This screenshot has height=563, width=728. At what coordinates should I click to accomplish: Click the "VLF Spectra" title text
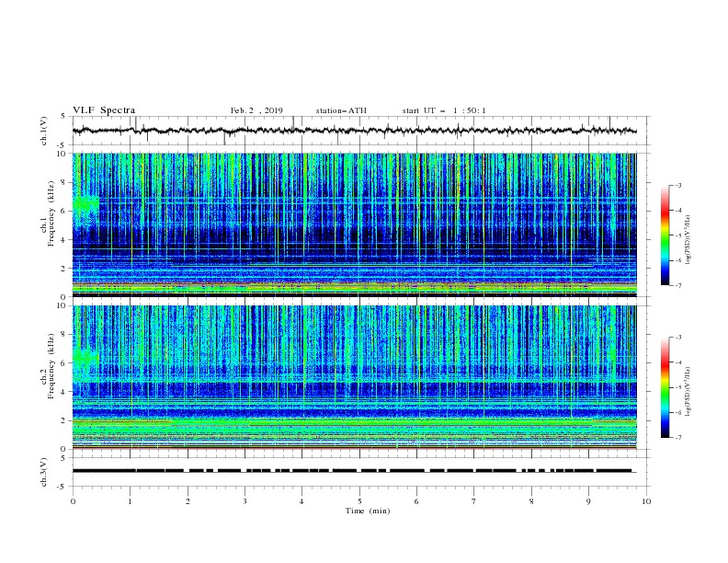pyautogui.click(x=104, y=110)
